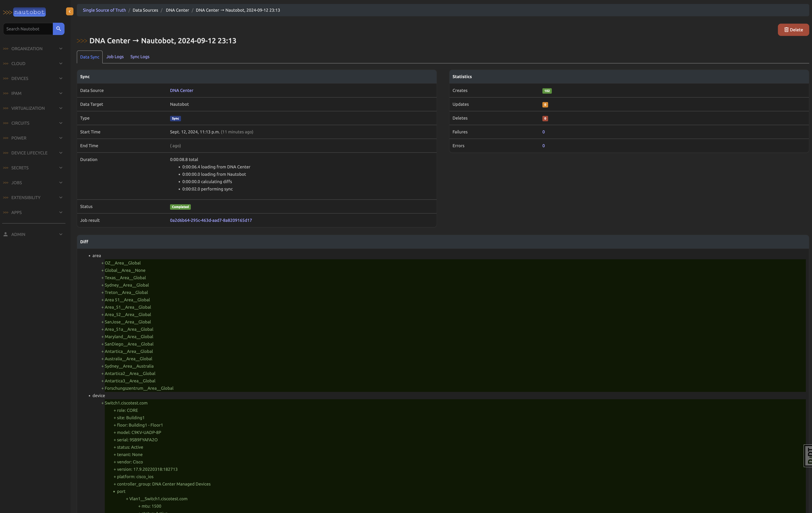Click the search magnifier button

(58, 29)
